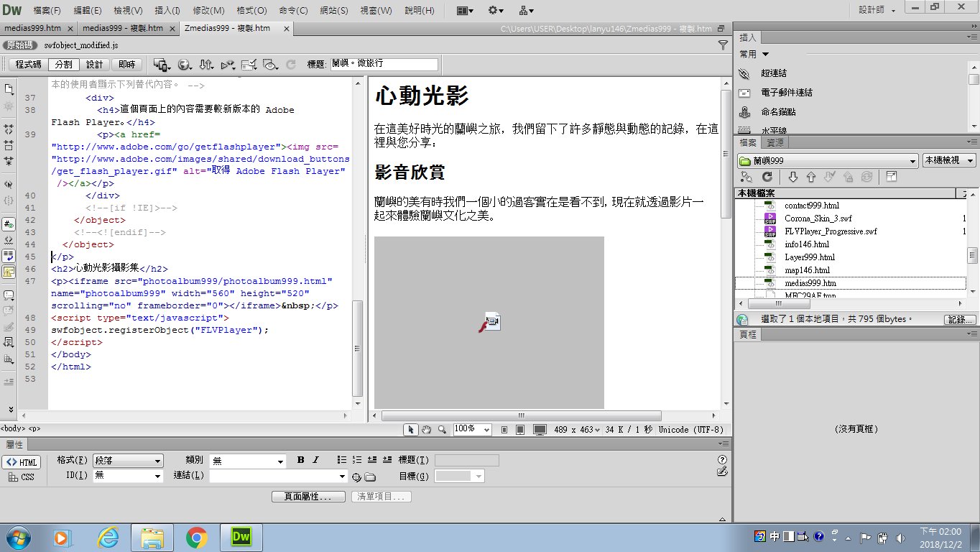980x552 pixels.
Task: Toggle CSS mode in Properties panel
Action: (22, 477)
